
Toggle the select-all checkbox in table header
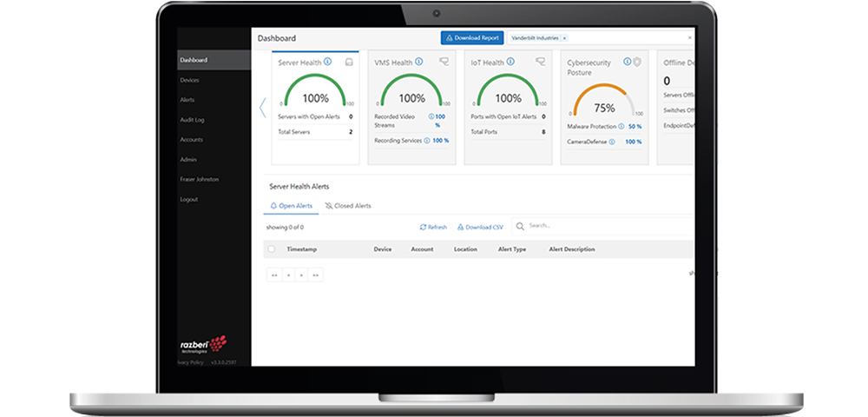coord(271,249)
